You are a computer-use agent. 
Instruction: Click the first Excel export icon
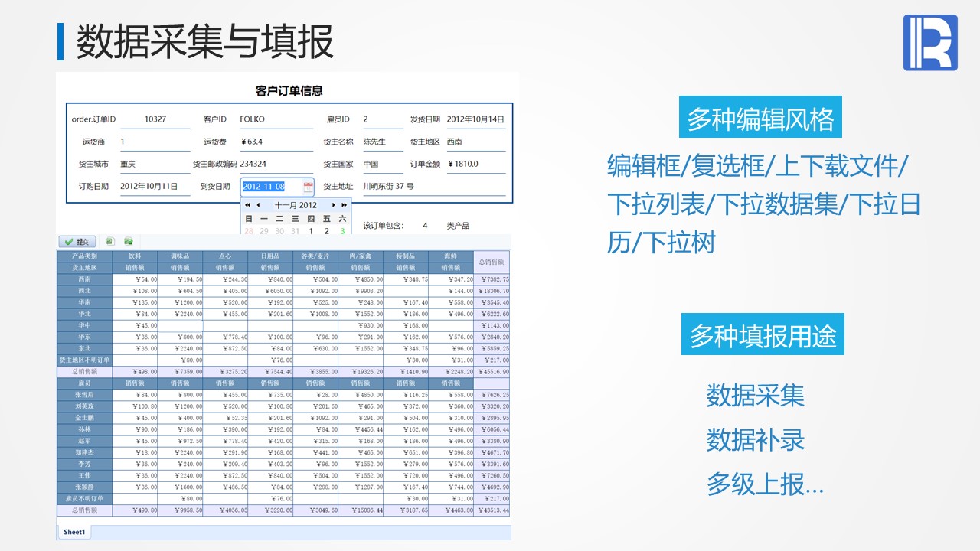[109, 241]
